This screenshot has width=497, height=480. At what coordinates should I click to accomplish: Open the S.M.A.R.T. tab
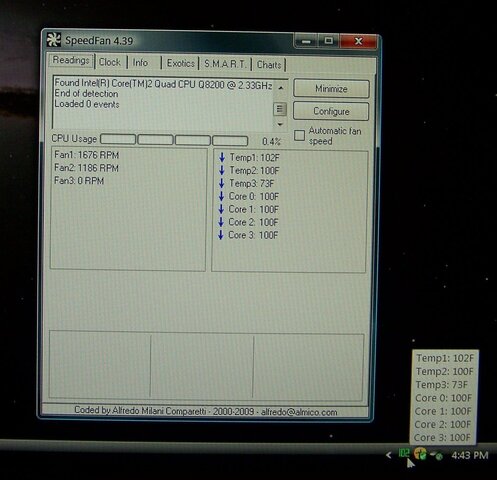coord(225,64)
